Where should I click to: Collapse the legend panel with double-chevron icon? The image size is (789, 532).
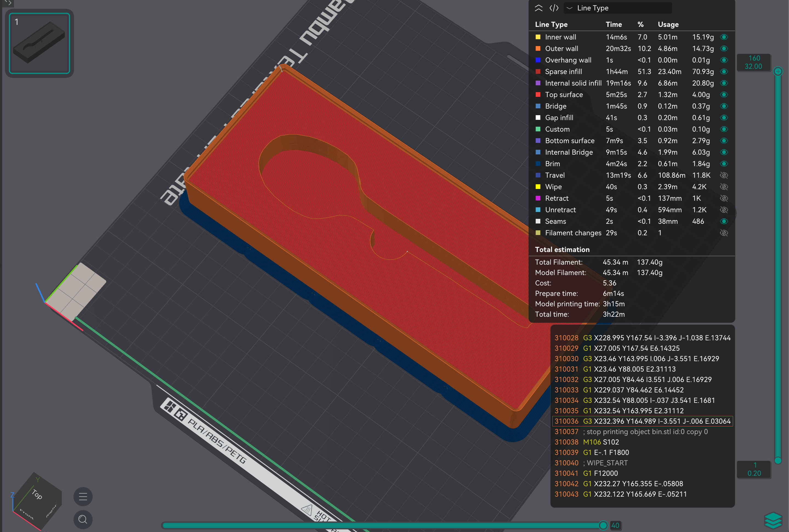(538, 8)
